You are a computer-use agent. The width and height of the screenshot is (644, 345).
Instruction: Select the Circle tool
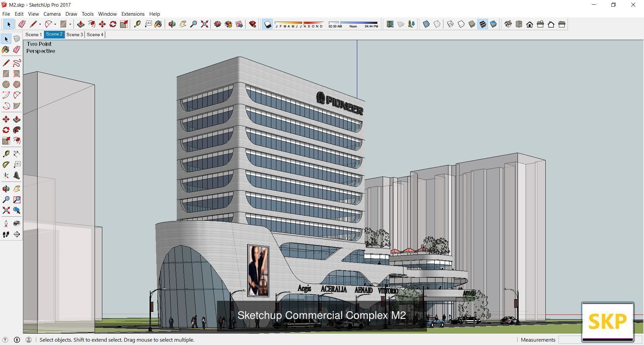point(6,84)
